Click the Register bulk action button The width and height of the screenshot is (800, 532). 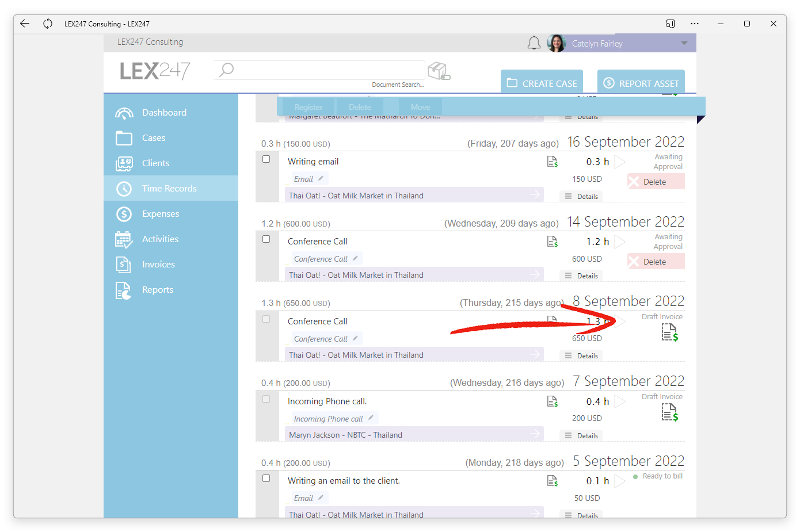(x=308, y=107)
